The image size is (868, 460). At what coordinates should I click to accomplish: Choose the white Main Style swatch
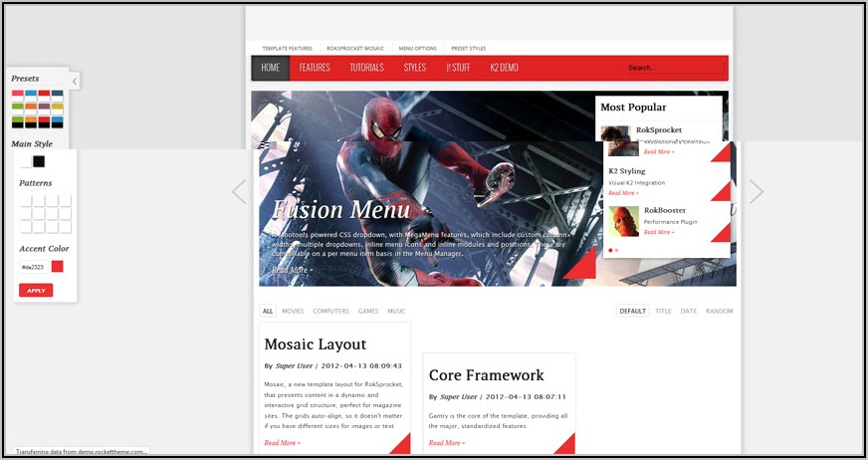(x=26, y=161)
